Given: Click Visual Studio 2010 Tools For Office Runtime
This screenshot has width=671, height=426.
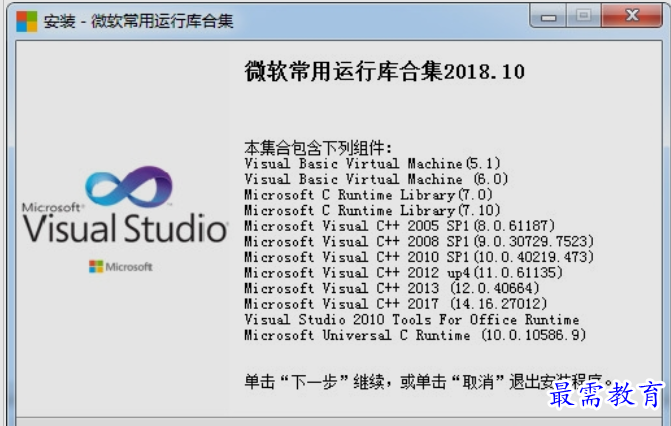Looking at the screenshot, I should pos(411,319).
